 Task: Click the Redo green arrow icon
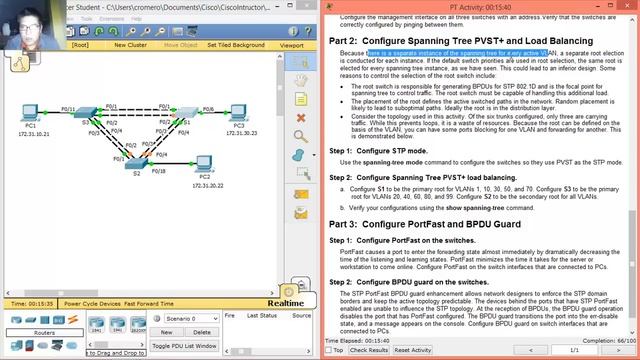[x=113, y=31]
